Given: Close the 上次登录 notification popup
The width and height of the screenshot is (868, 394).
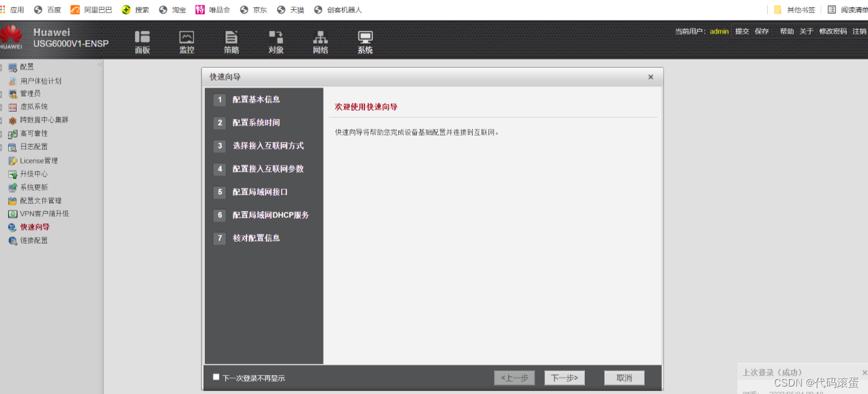Looking at the screenshot, I should 864,372.
